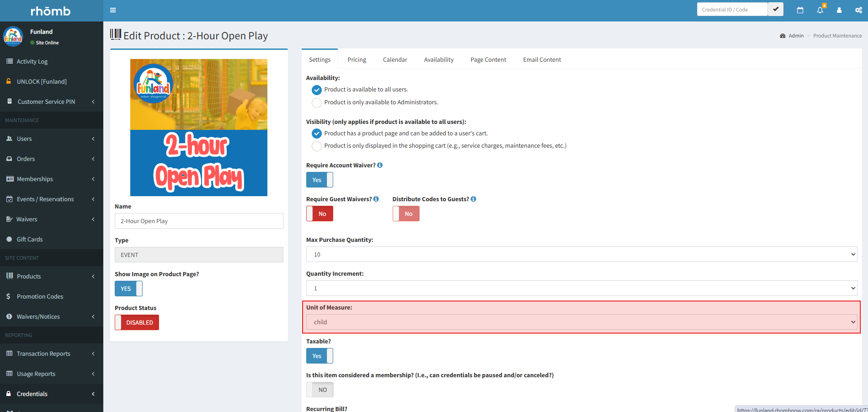The height and width of the screenshot is (412, 868).
Task: Open the settings gears icon
Action: click(858, 10)
